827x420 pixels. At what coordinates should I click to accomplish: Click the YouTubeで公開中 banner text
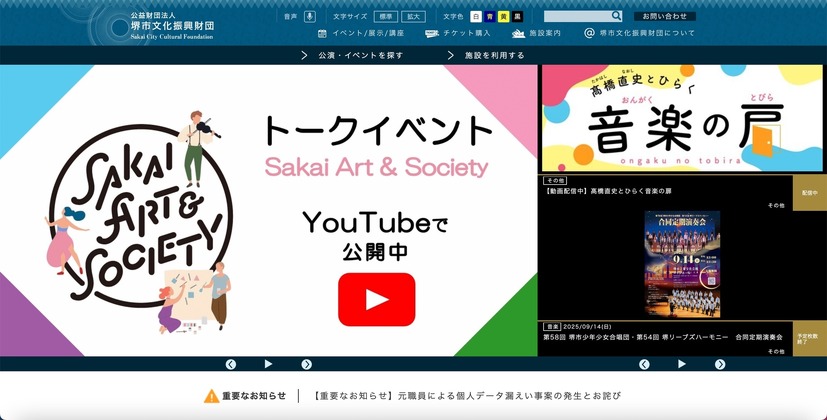tap(375, 237)
